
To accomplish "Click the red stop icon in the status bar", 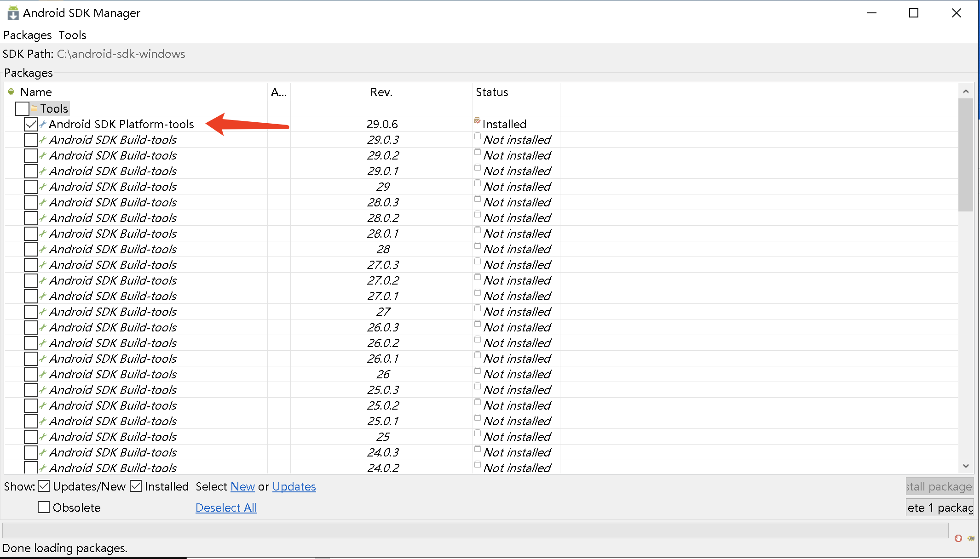I will (x=958, y=538).
